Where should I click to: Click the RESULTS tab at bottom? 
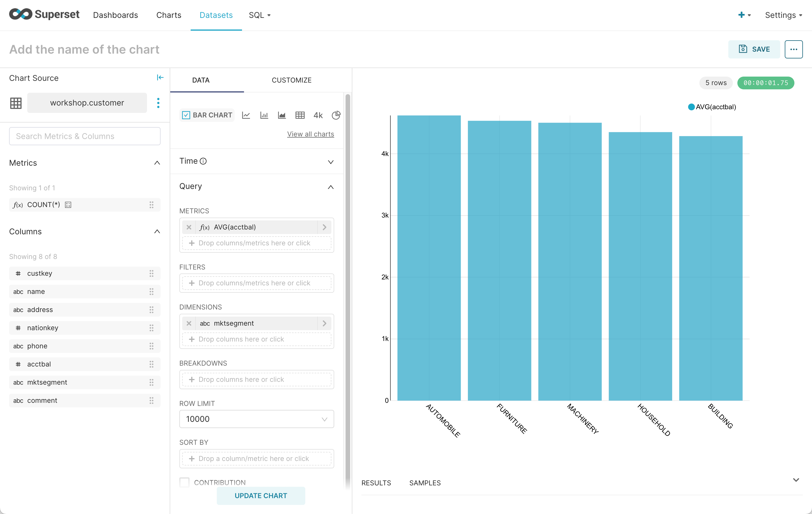click(377, 483)
